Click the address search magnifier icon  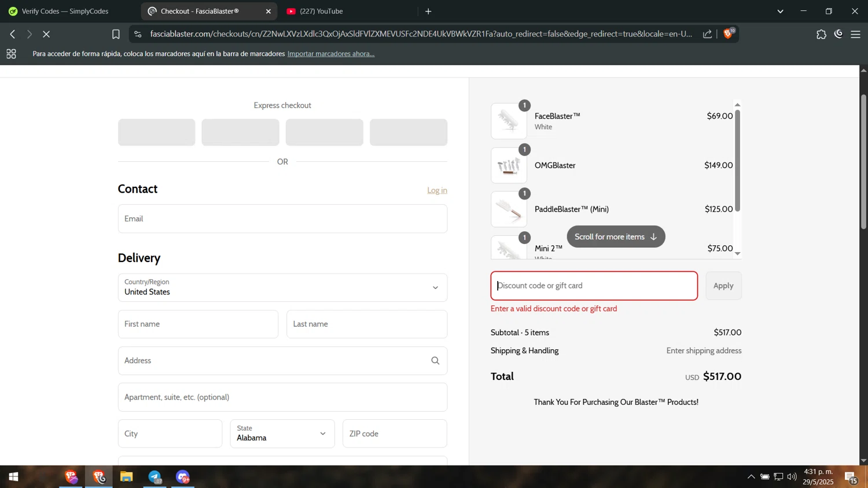tap(435, 361)
